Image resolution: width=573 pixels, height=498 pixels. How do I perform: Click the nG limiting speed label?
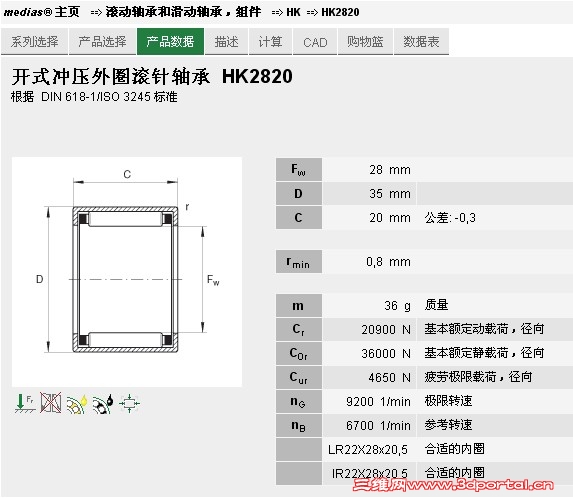[x=299, y=401]
